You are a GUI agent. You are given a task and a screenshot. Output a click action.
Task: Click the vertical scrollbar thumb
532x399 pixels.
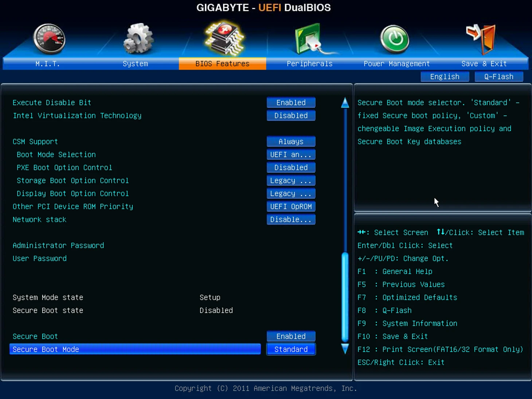345,297
